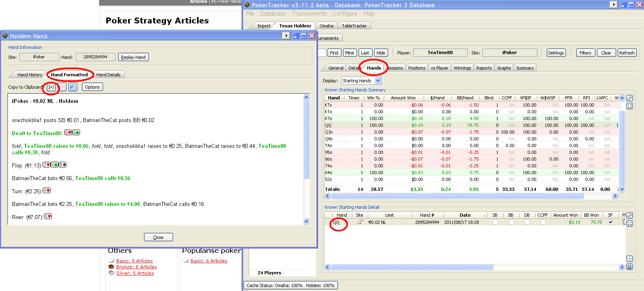Open the Bronze: 8 Articles link
The width and height of the screenshot is (644, 291).
tap(137, 267)
